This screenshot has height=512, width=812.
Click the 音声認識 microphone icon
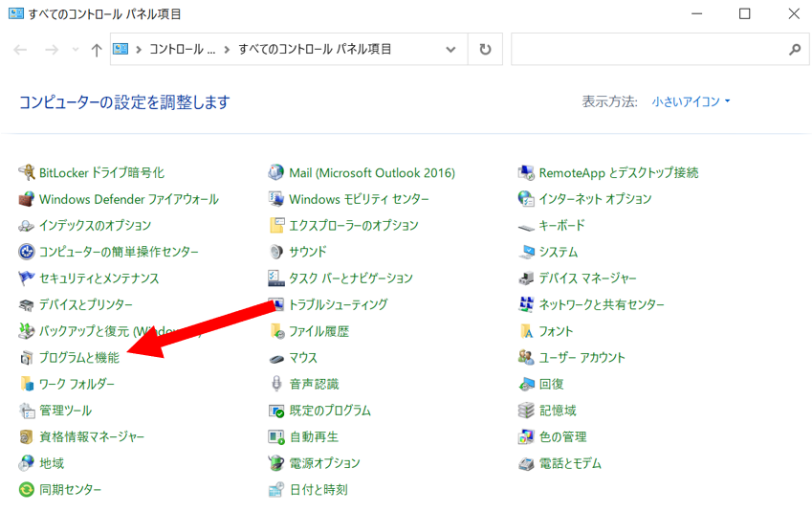click(x=276, y=384)
